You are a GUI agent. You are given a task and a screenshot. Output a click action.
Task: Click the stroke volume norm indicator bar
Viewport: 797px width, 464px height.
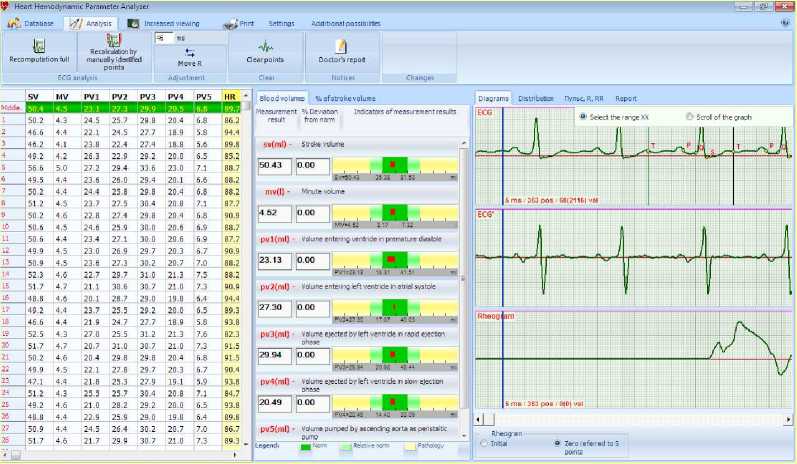click(x=394, y=165)
